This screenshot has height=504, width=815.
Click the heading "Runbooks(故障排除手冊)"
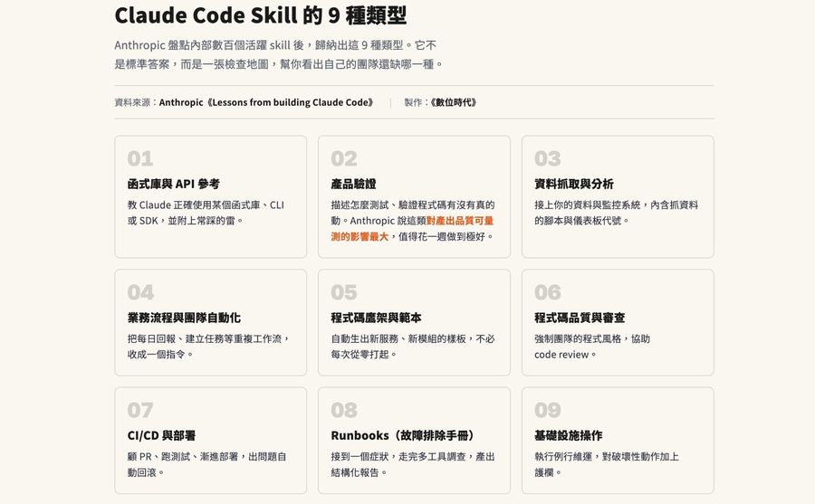click(403, 435)
